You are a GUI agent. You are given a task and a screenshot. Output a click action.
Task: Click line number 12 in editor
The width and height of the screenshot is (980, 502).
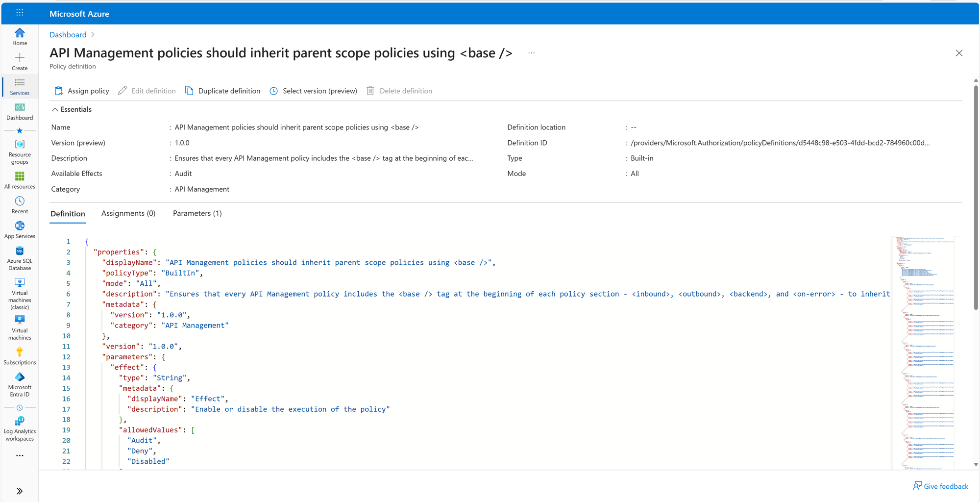point(66,357)
